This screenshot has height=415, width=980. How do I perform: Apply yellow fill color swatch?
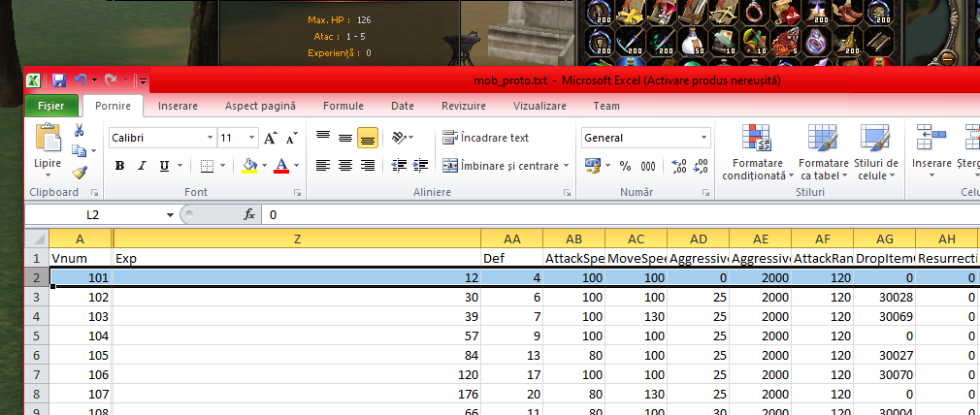249,166
